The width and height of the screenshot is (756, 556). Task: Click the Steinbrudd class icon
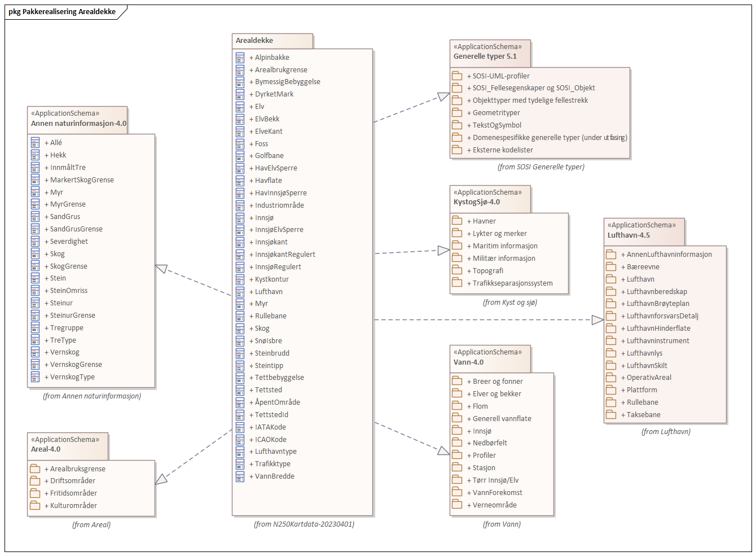[x=240, y=353]
